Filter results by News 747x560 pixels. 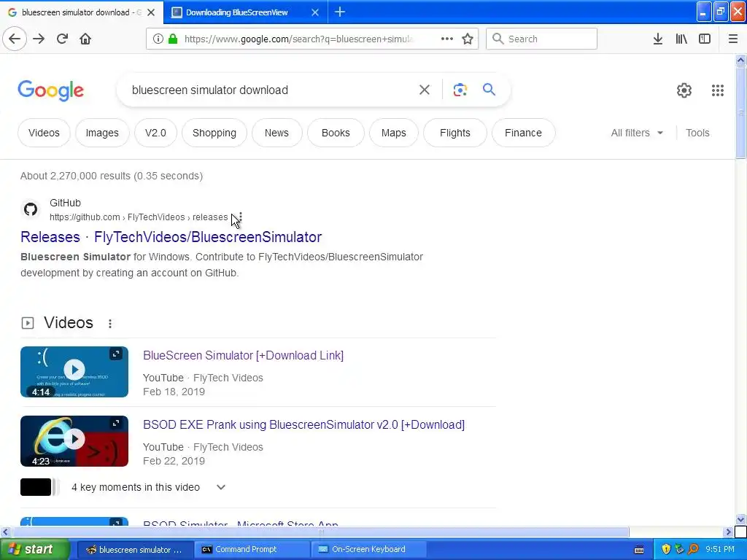coord(276,133)
